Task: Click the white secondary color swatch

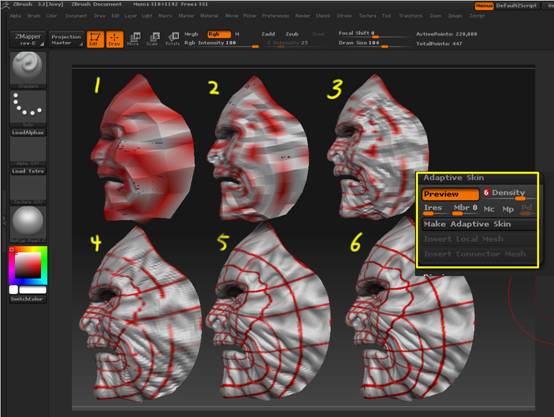Action: pyautogui.click(x=13, y=290)
